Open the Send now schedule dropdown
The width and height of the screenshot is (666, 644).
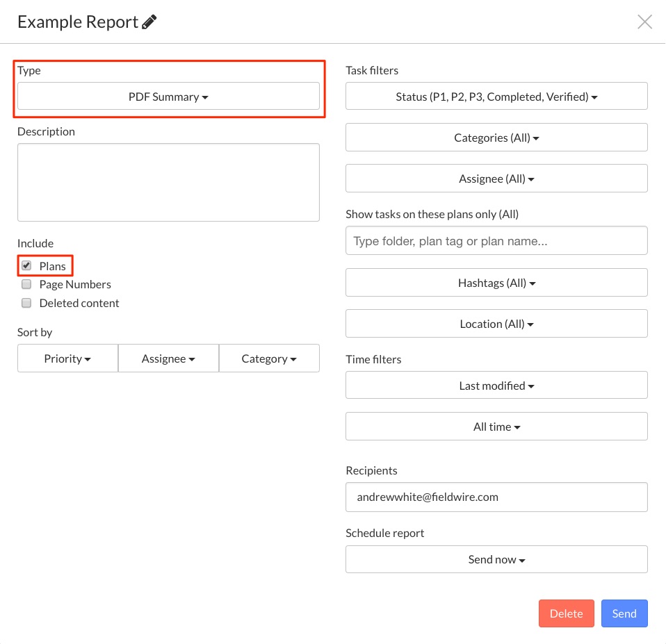[496, 559]
